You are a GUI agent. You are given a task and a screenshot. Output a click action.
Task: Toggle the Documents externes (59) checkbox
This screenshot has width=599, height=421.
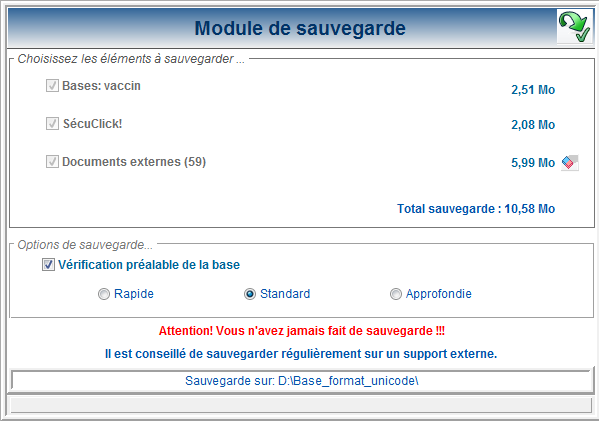[52, 162]
